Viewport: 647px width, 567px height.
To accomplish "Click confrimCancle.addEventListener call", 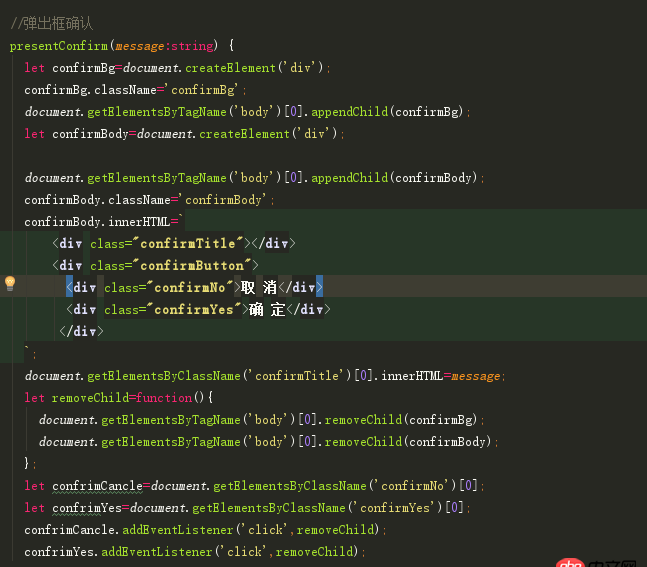I will click(x=202, y=529).
